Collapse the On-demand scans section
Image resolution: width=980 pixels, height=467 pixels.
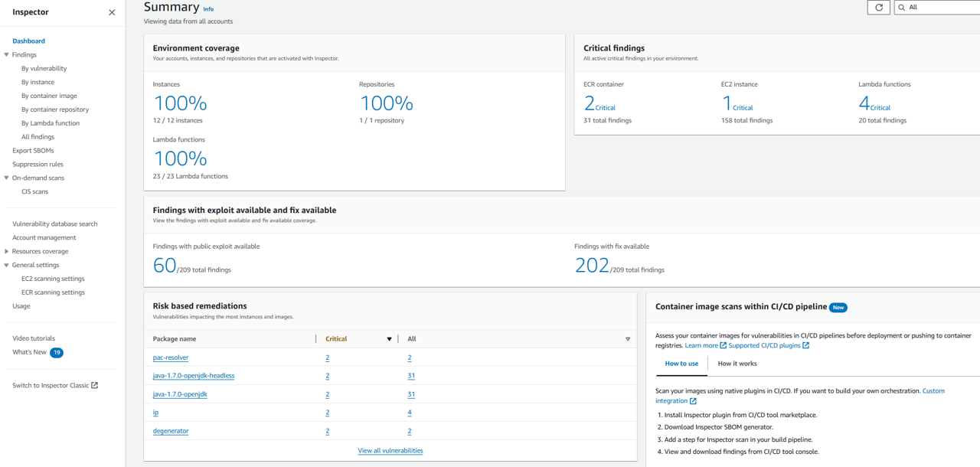(x=6, y=178)
